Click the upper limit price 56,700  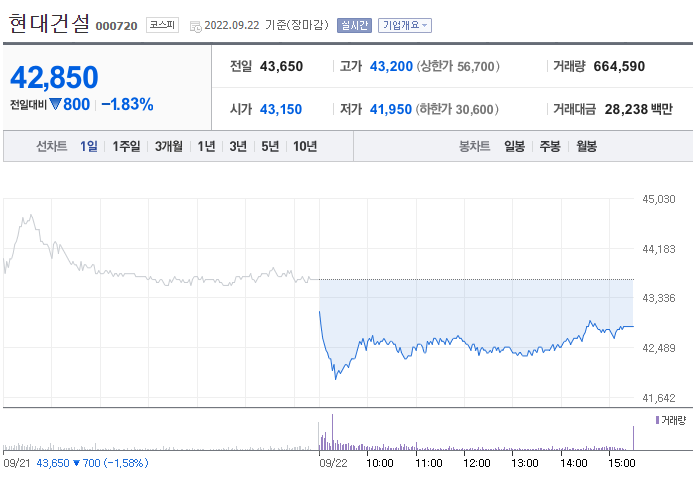[476, 67]
